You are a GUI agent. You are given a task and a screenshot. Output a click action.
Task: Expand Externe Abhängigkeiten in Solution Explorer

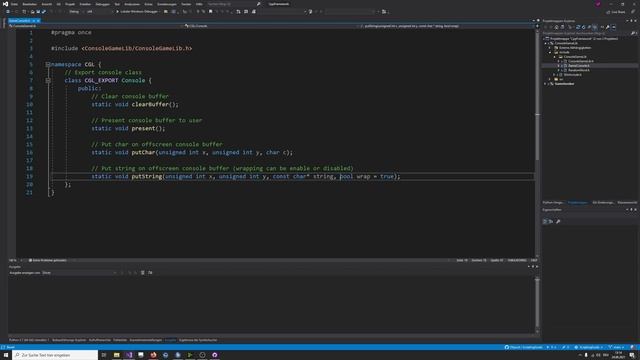point(549,48)
